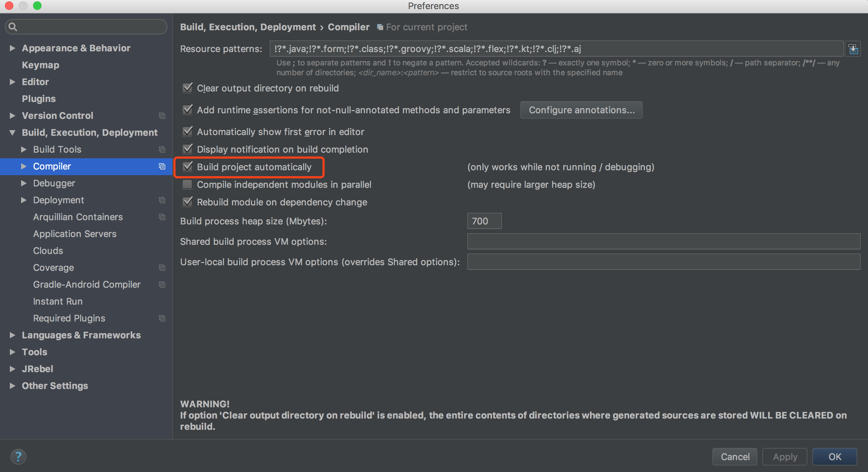The height and width of the screenshot is (472, 868).
Task: Click the 'For current project' icon in header
Action: (x=380, y=27)
